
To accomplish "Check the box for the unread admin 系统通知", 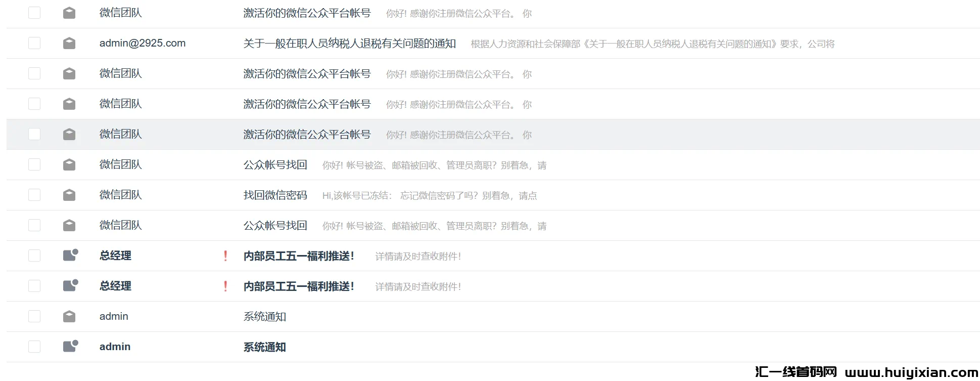I will click(34, 347).
